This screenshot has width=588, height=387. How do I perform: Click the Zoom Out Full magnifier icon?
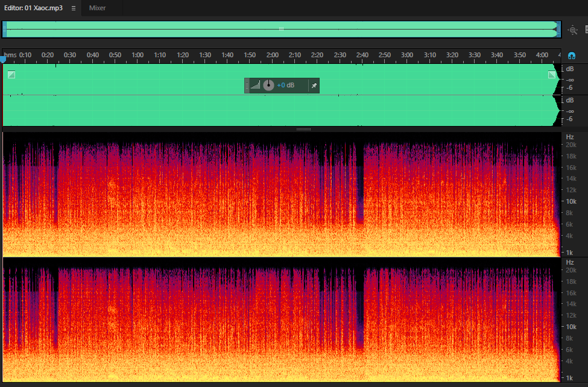click(573, 30)
